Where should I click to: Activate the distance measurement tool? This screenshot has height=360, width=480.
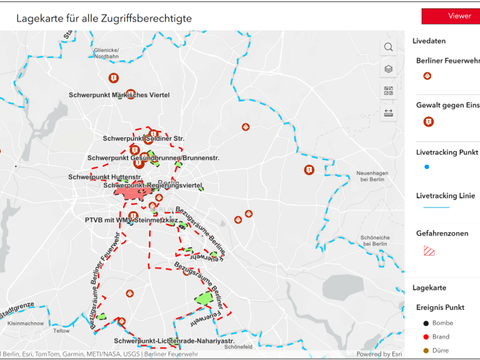click(388, 113)
